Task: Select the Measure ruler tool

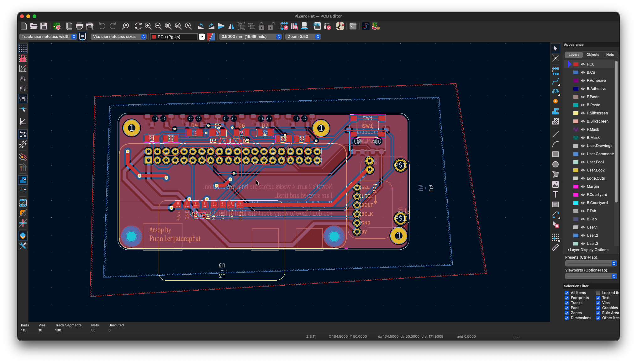Action: click(555, 247)
